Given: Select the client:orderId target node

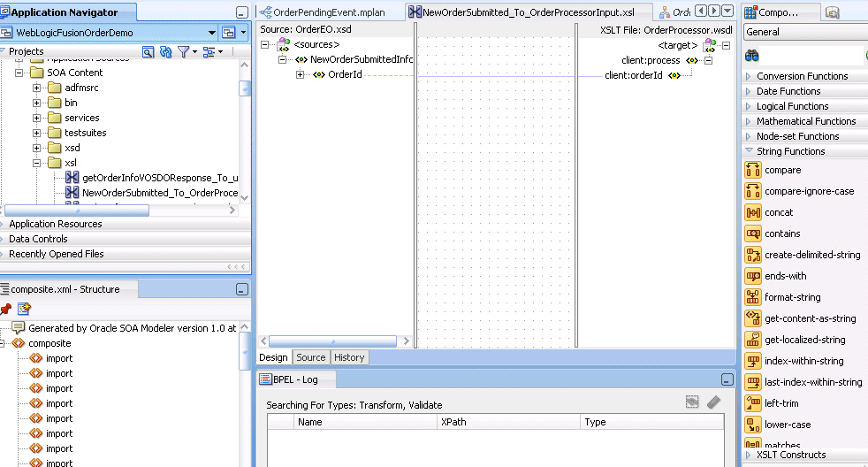Looking at the screenshot, I should click(x=633, y=75).
